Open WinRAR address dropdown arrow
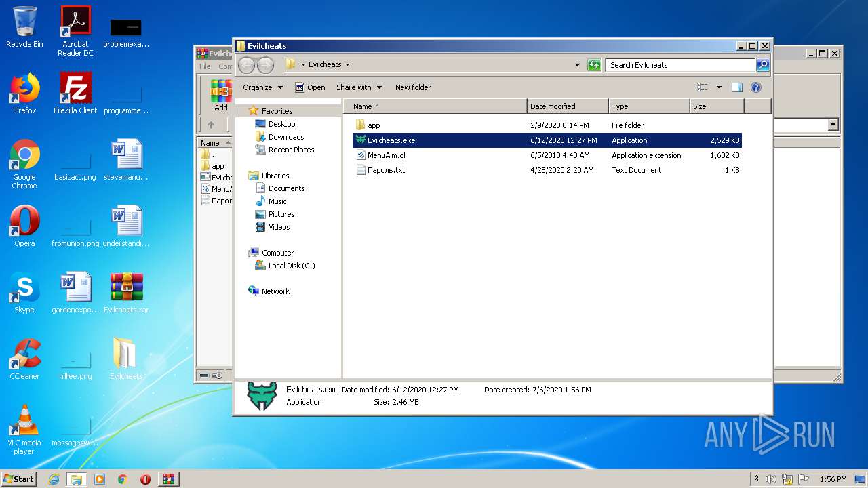Image resolution: width=868 pixels, height=488 pixels. coord(833,125)
